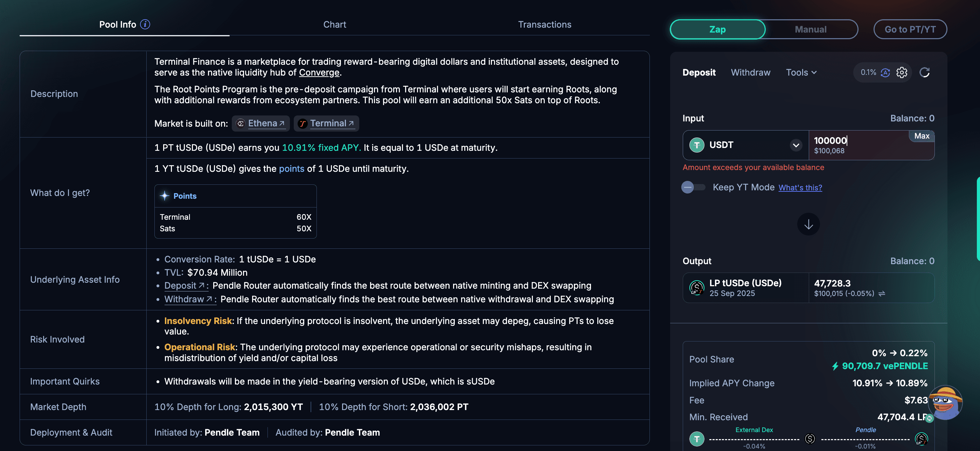Select the Withdraw tab
This screenshot has width=980, height=451.
click(x=751, y=72)
